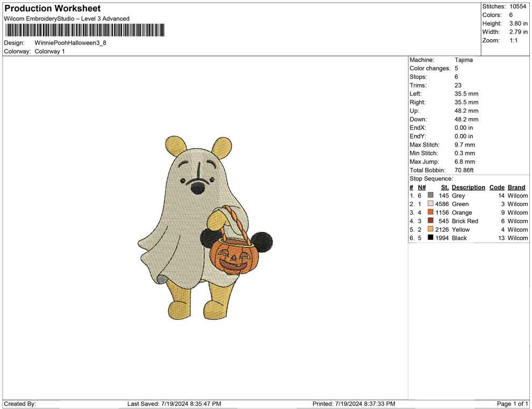Click the Yellow thread color swatch

tap(430, 229)
